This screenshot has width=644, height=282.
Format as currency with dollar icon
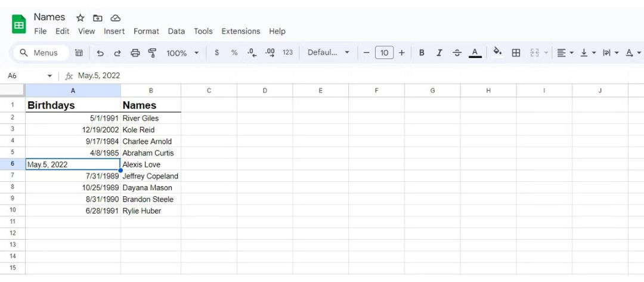click(x=217, y=52)
